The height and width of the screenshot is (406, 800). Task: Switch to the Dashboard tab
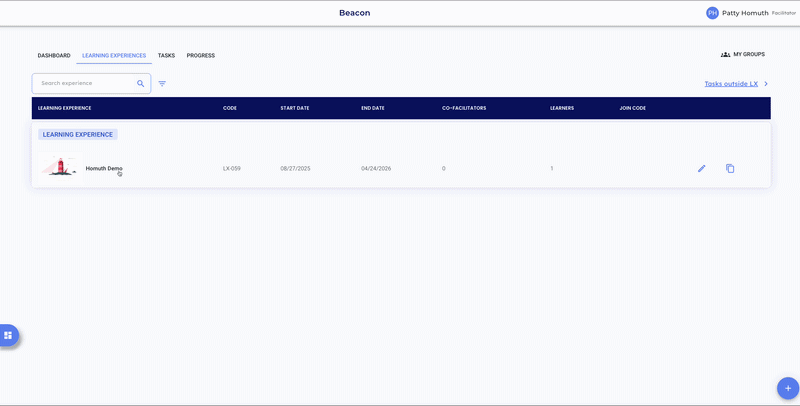(54, 56)
